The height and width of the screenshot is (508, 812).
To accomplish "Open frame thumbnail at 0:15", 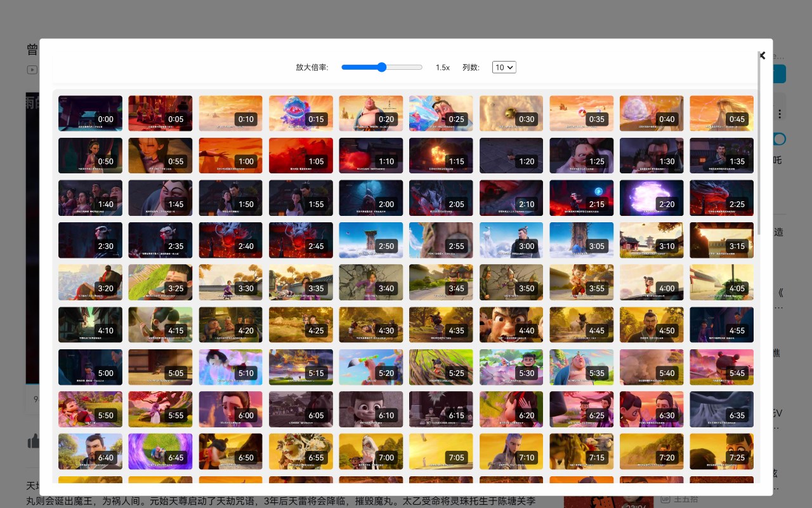I will (x=301, y=114).
